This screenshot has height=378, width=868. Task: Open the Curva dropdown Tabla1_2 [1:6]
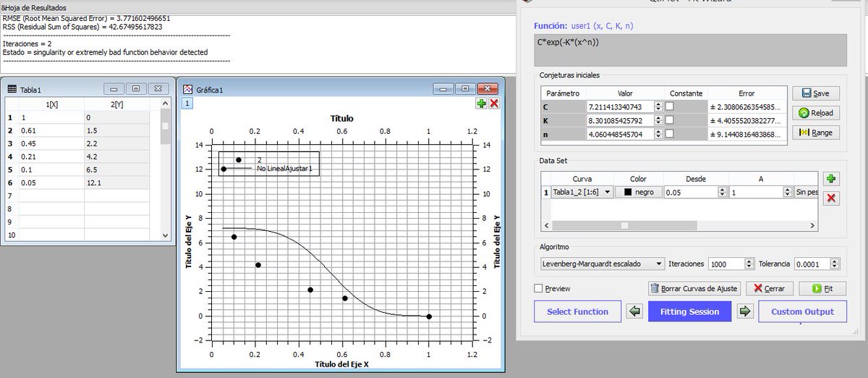coord(582,192)
